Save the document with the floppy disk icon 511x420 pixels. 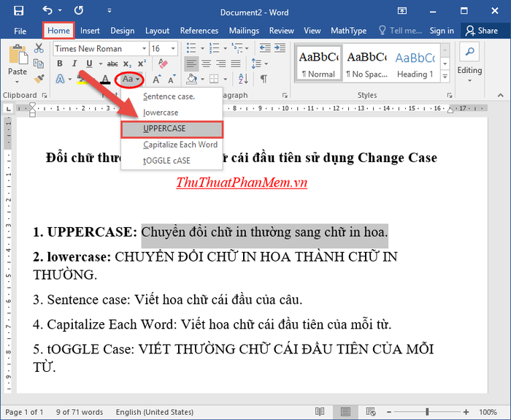point(19,11)
